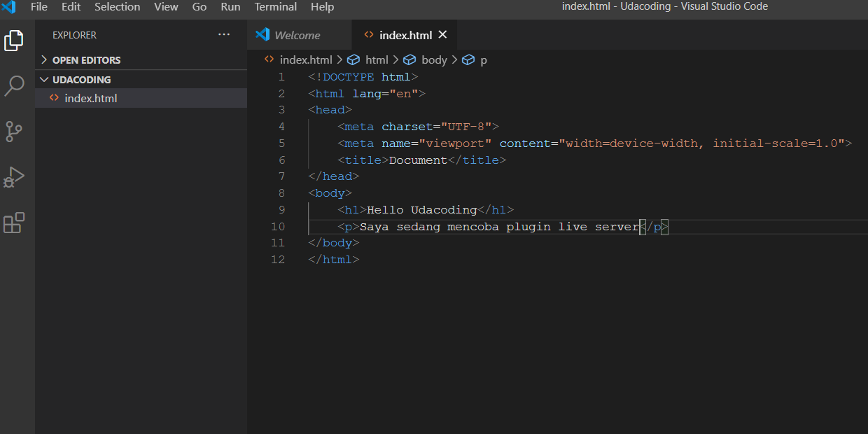This screenshot has width=868, height=434.
Task: Open the File menu
Action: tap(38, 7)
